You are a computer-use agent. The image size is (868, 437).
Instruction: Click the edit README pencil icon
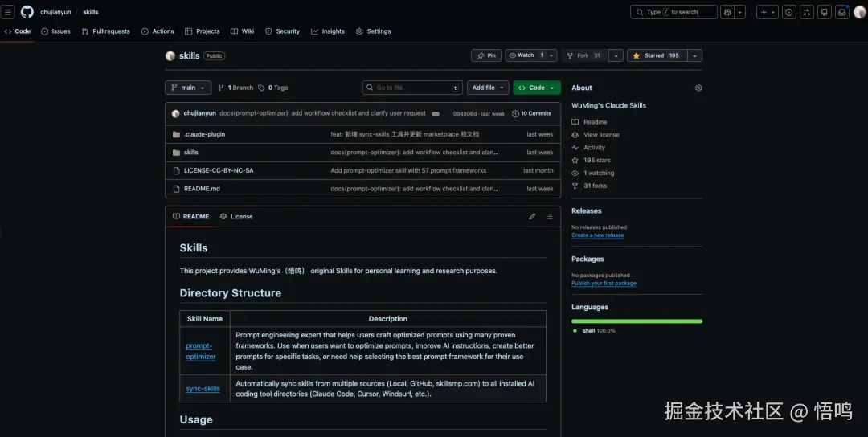532,216
